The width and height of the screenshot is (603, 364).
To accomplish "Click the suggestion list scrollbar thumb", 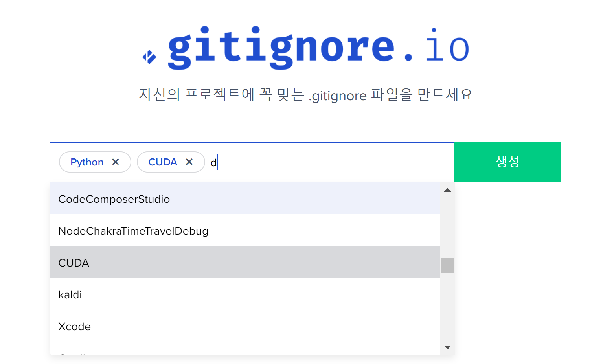I will [x=448, y=266].
